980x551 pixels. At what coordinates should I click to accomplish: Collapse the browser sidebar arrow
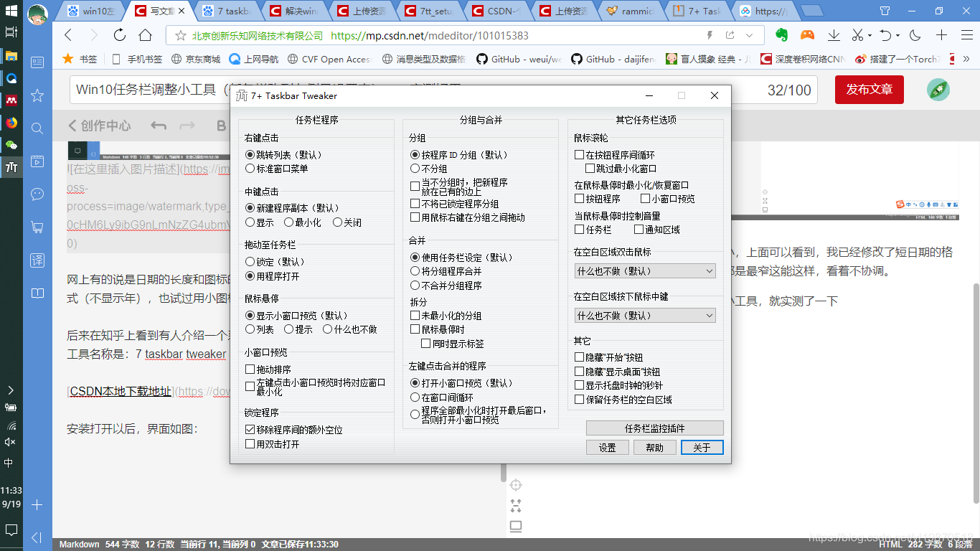[37, 537]
